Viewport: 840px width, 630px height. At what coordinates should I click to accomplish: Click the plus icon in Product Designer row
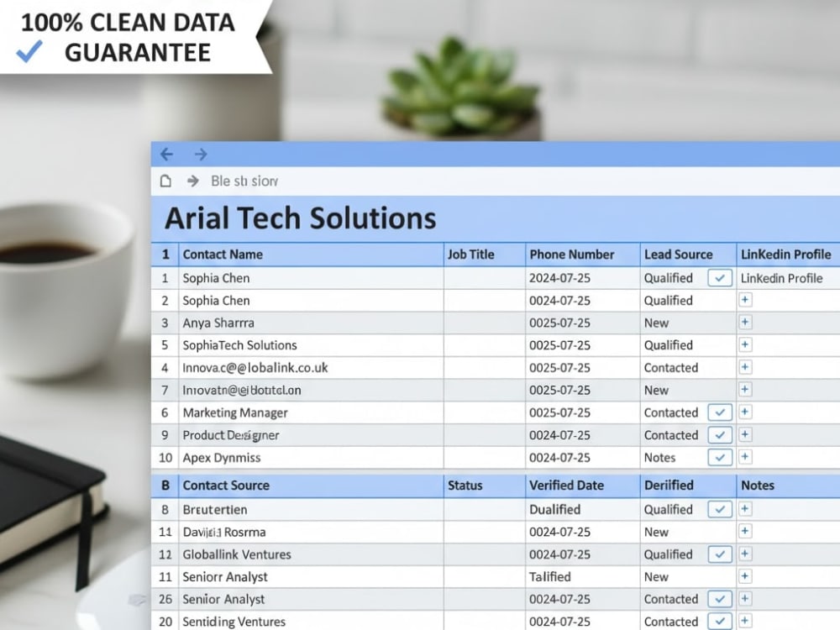(x=744, y=434)
